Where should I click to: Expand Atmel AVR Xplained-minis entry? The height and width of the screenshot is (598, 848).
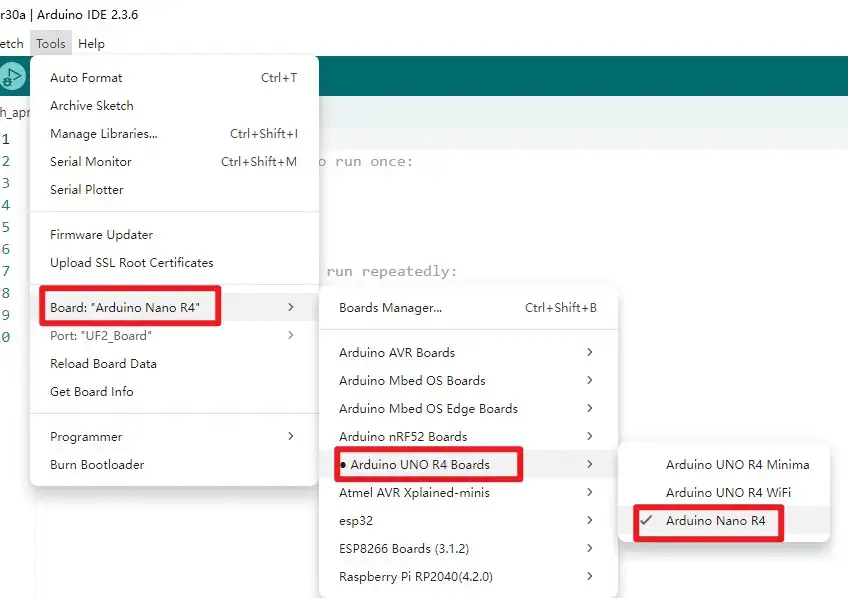click(x=468, y=493)
